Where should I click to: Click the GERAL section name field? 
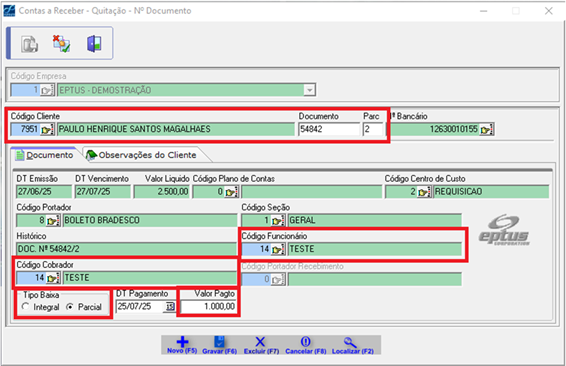pyautogui.click(x=374, y=220)
